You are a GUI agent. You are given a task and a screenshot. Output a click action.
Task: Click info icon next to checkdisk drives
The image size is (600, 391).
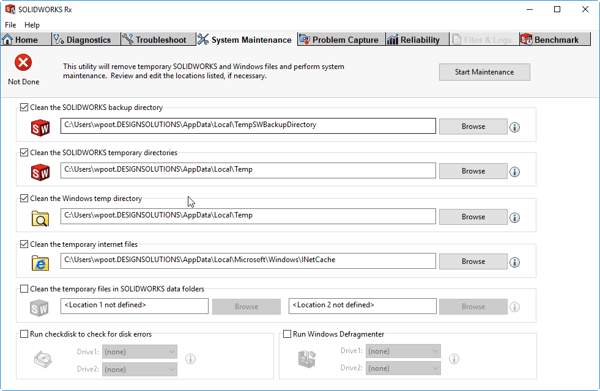191,359
